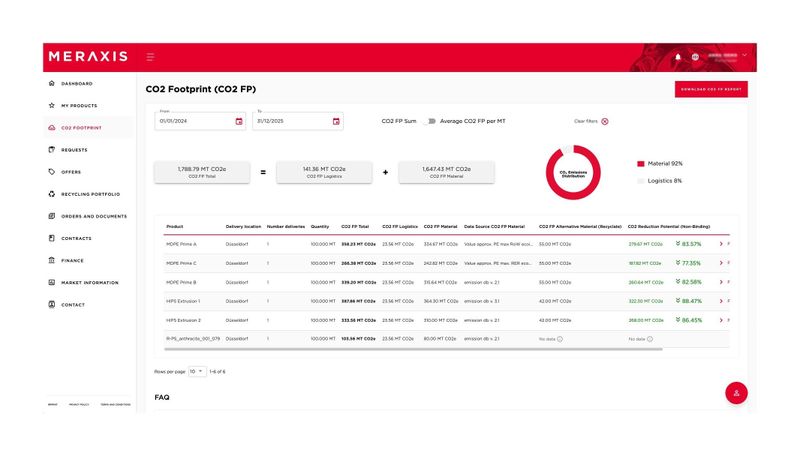Open Market Information in sidebar
The width and height of the screenshot is (800, 450).
pyautogui.click(x=89, y=282)
